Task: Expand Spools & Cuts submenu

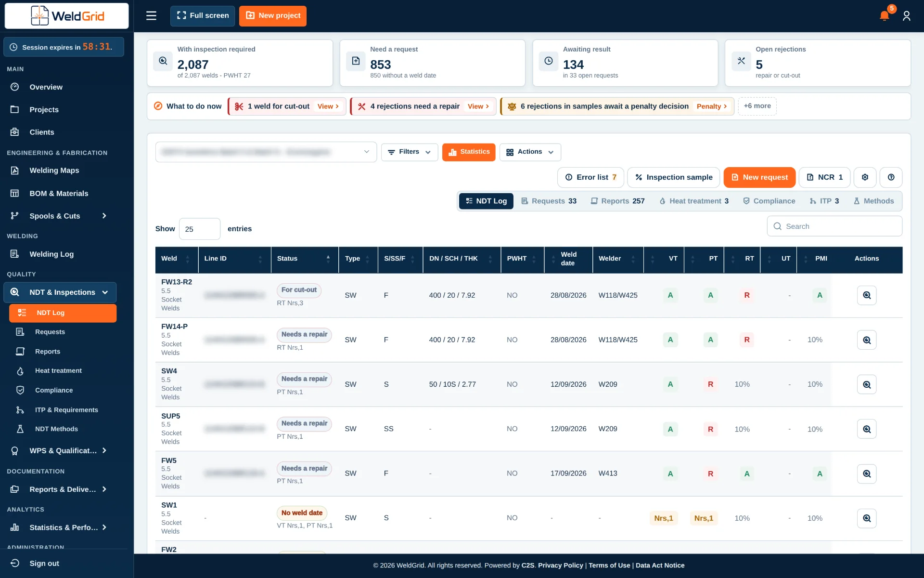Action: pyautogui.click(x=58, y=216)
